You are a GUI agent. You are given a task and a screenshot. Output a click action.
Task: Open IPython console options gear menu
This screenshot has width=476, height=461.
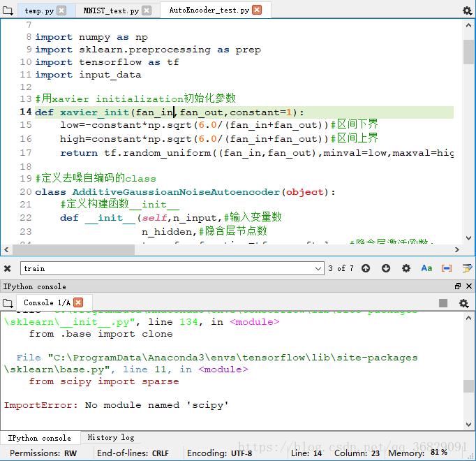(463, 302)
